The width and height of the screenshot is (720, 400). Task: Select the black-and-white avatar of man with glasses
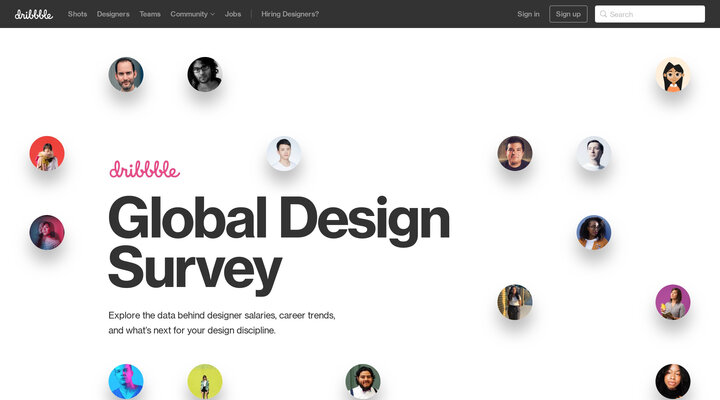coord(205,74)
